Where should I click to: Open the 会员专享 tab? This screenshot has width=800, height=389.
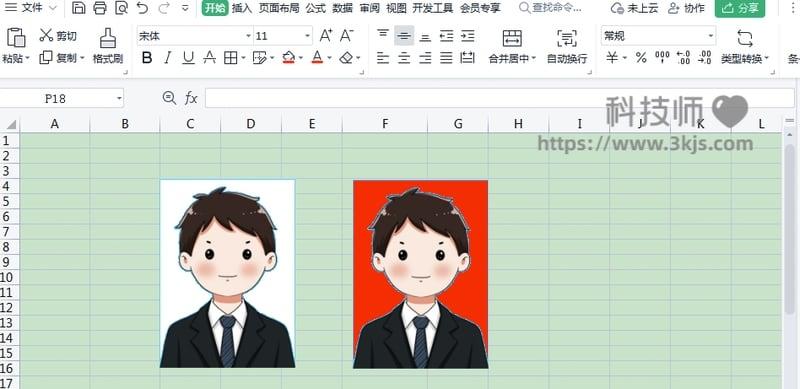(x=480, y=8)
